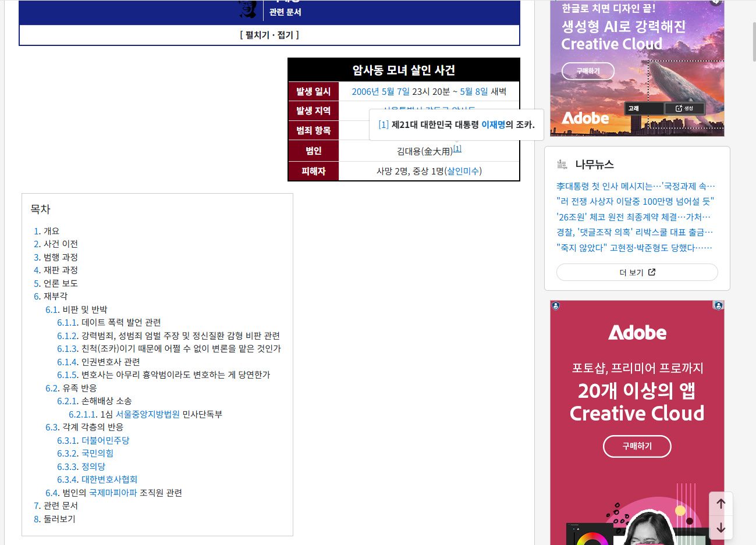
Task: Open the 서울중앙지방법원 link in contents
Action: [x=148, y=414]
